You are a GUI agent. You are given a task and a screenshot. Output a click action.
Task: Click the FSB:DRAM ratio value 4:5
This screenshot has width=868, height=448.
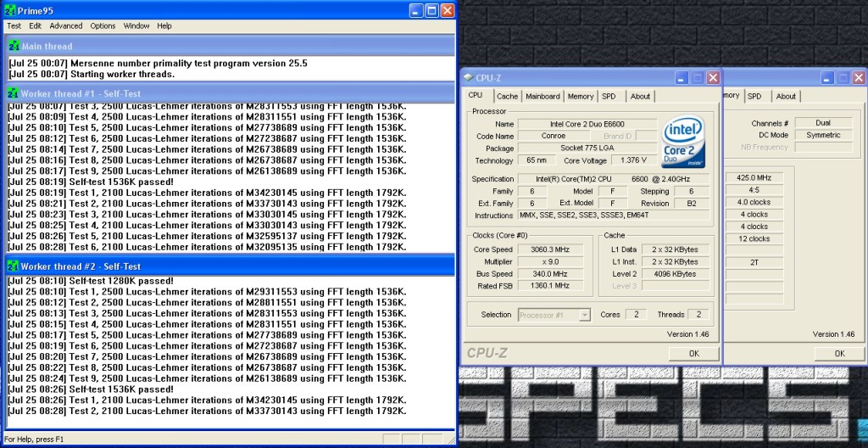click(x=754, y=190)
